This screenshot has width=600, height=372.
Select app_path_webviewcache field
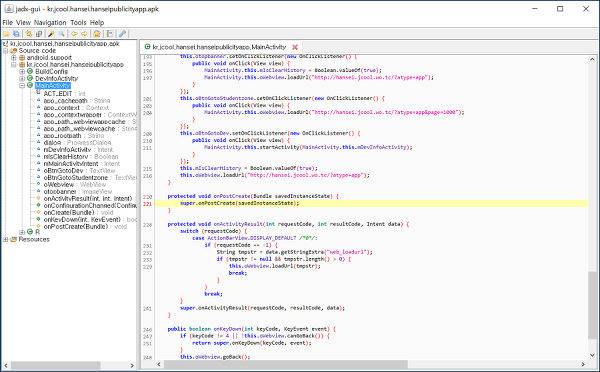coord(90,129)
